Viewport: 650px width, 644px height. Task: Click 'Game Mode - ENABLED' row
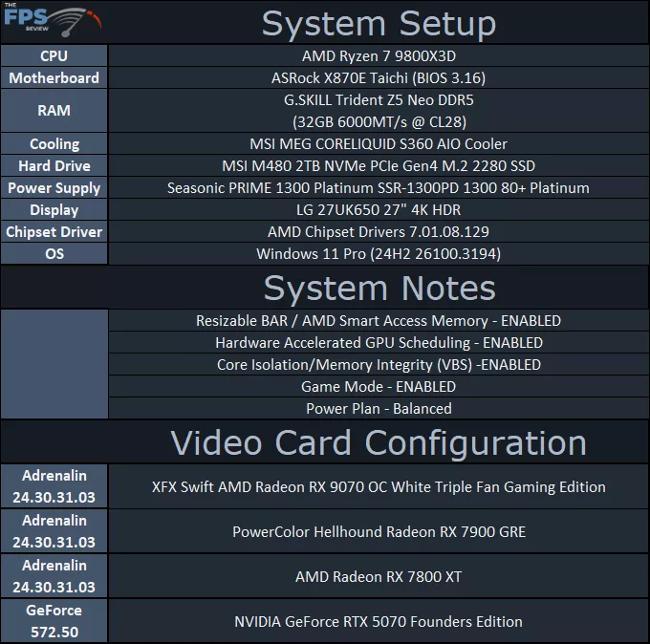(x=379, y=387)
